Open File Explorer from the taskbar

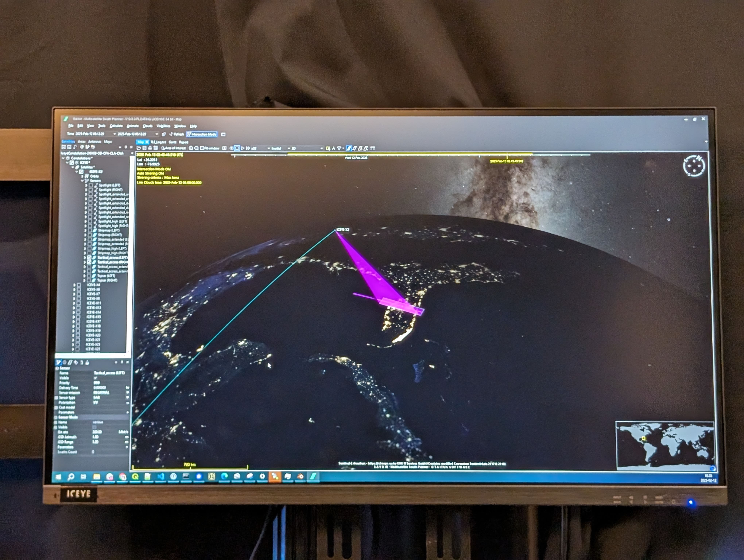[x=97, y=476]
